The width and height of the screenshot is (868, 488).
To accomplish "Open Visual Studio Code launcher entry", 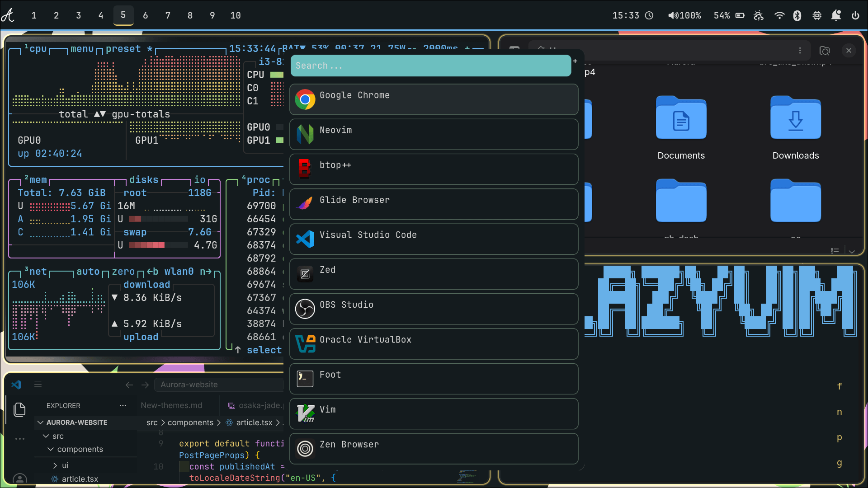I will click(x=434, y=239).
